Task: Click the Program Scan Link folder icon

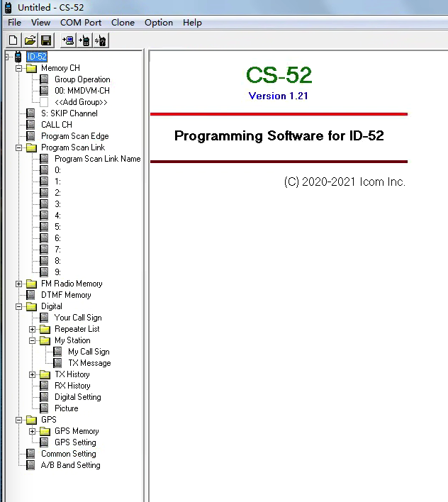Action: (31, 147)
